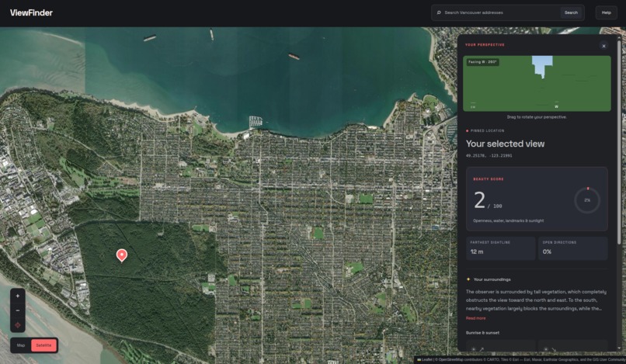Image resolution: width=626 pixels, height=364 pixels.
Task: Click the red locate-me crosshair icon
Action: (x=18, y=325)
